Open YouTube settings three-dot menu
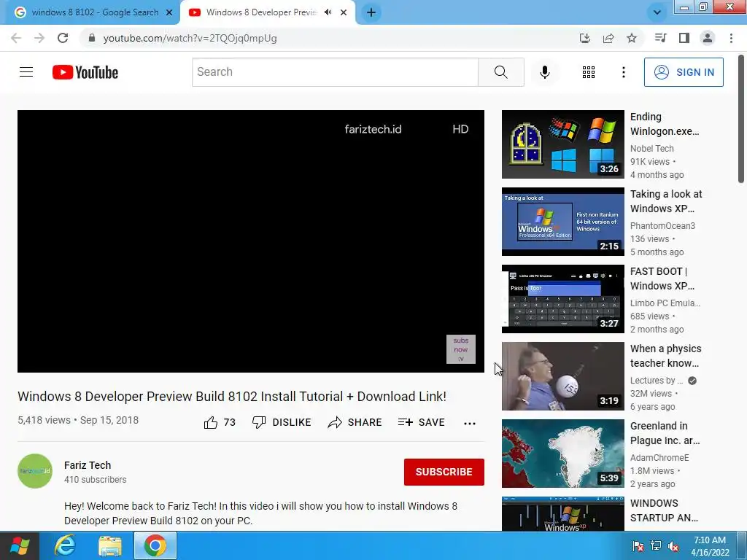The image size is (747, 560). point(623,72)
